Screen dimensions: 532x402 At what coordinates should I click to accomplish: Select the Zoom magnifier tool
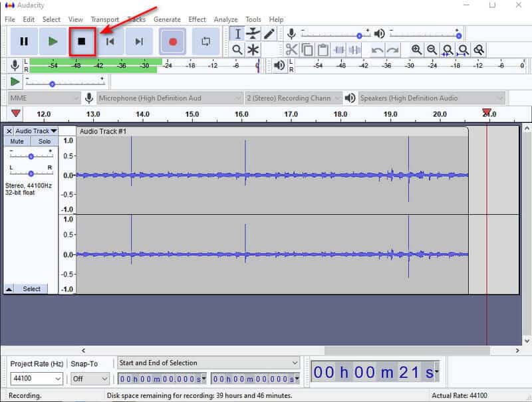coord(237,50)
